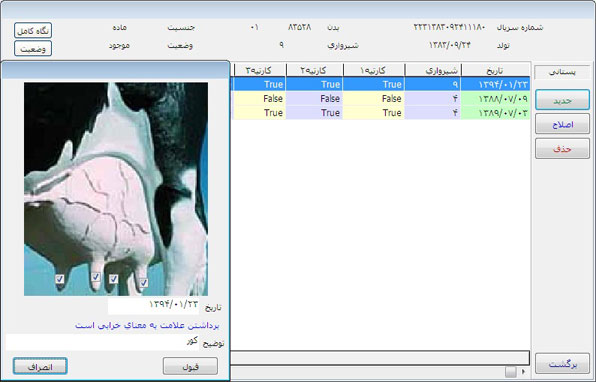Click True in کارتیه۲ of selected ۱۳۹۴/۰۱/۲۲ row

pyautogui.click(x=331, y=84)
